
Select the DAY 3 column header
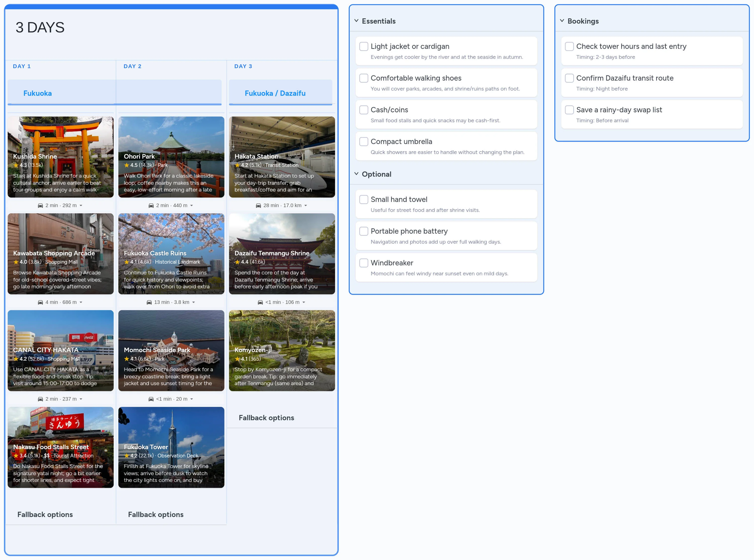pos(243,66)
